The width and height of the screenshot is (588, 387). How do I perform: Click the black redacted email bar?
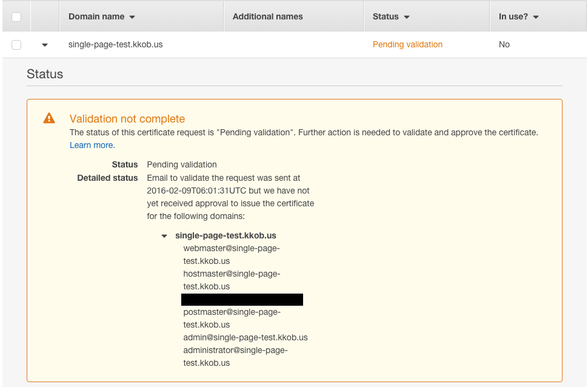[x=242, y=300]
